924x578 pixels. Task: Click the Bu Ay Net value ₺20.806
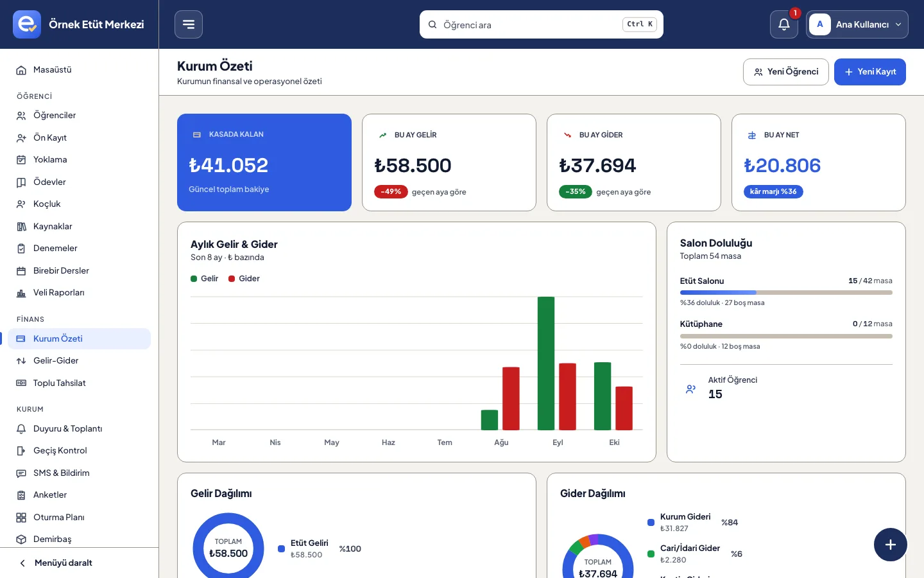(782, 166)
